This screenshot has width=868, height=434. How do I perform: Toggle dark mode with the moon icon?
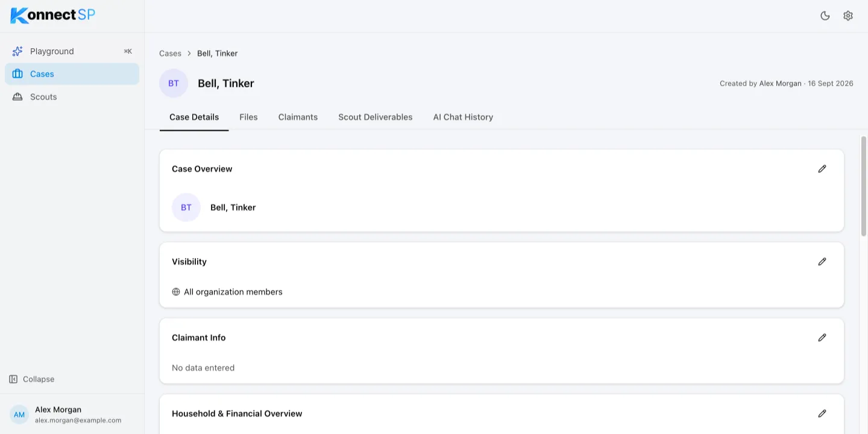point(825,16)
